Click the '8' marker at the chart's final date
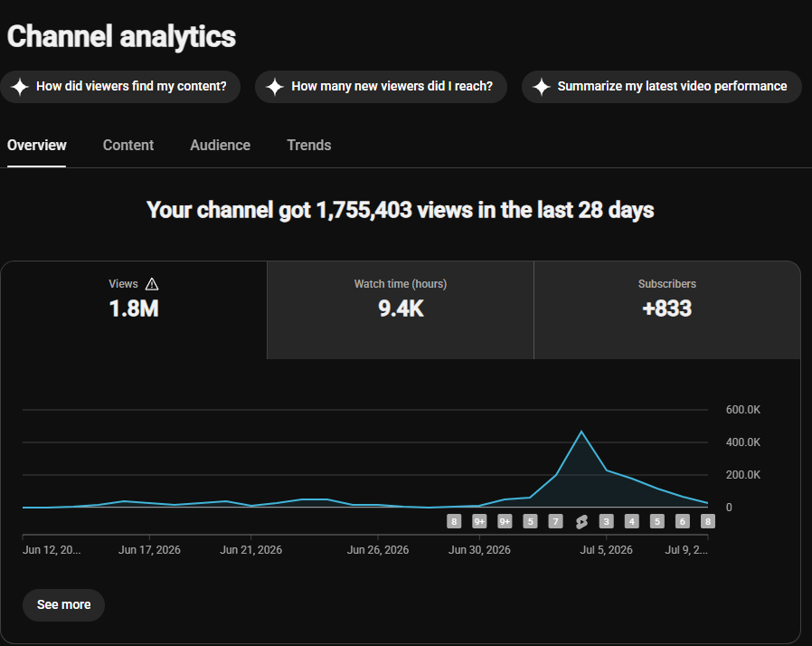 pos(708,521)
